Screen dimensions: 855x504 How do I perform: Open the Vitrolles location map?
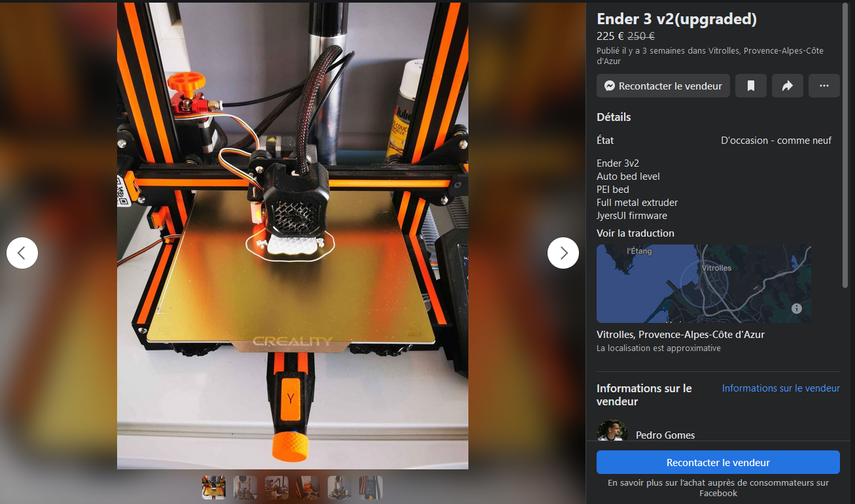704,284
